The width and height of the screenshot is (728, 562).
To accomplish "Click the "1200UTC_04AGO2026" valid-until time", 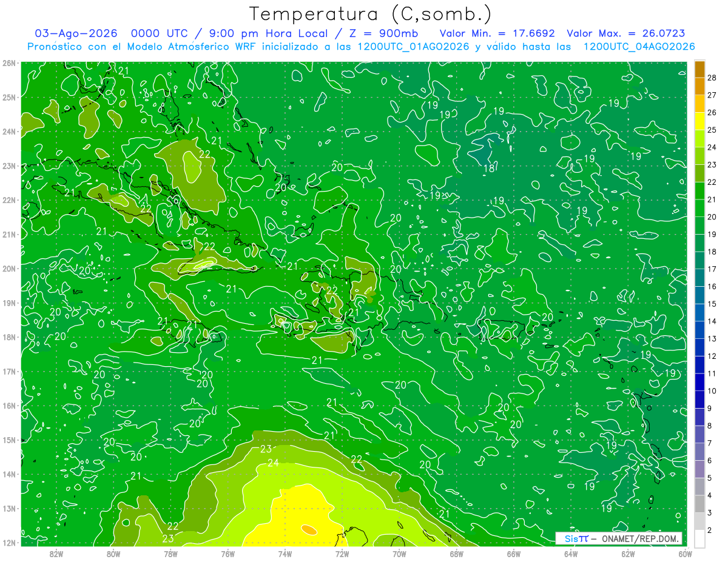I will pos(639,47).
